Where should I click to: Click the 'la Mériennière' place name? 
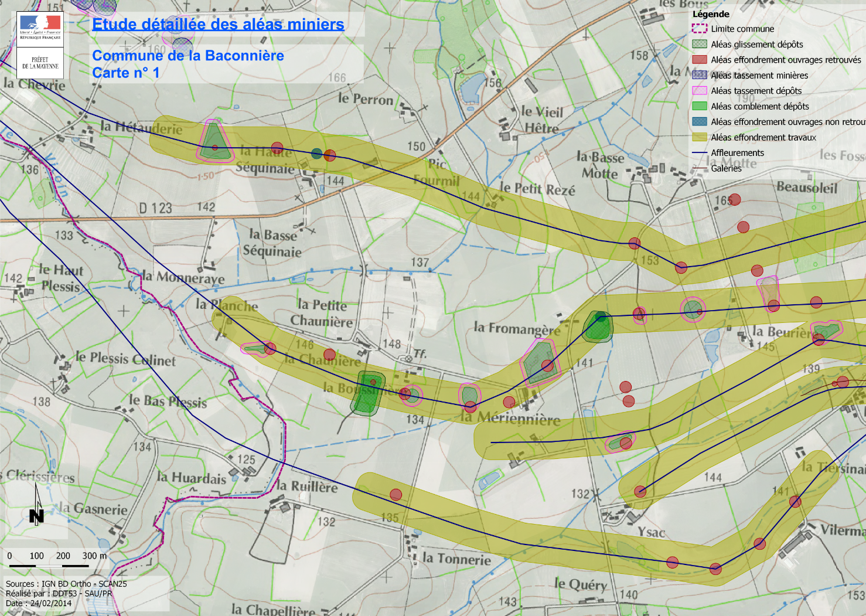510,417
